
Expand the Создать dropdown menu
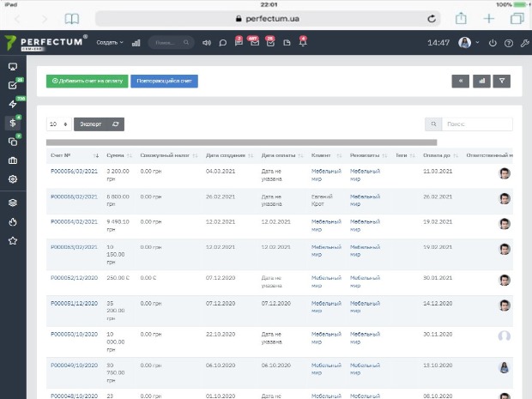pyautogui.click(x=110, y=42)
